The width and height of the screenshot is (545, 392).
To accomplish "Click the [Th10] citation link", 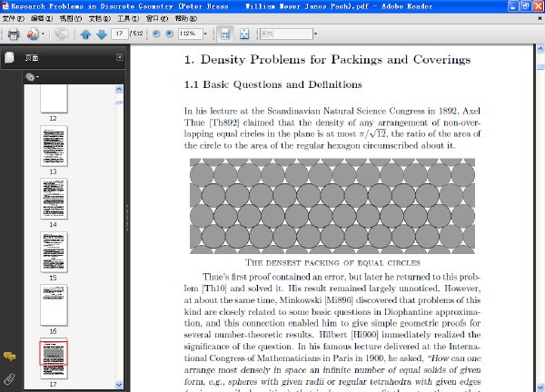I will 214,289.
